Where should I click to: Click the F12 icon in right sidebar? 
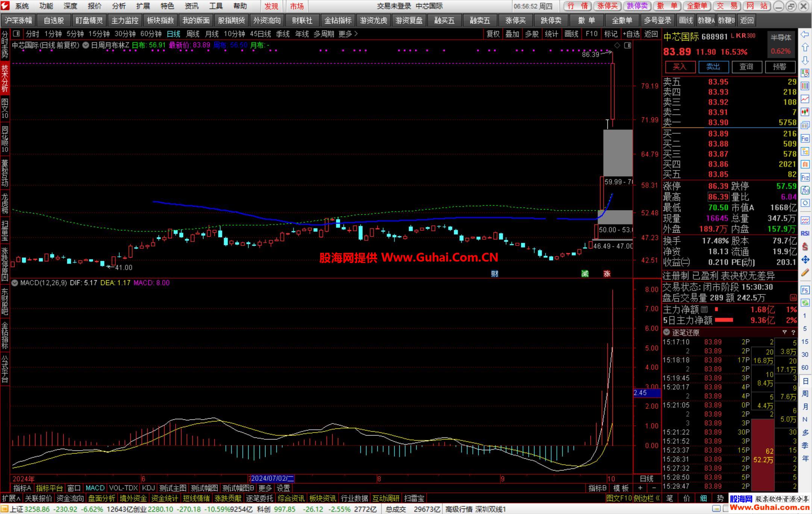(805, 177)
